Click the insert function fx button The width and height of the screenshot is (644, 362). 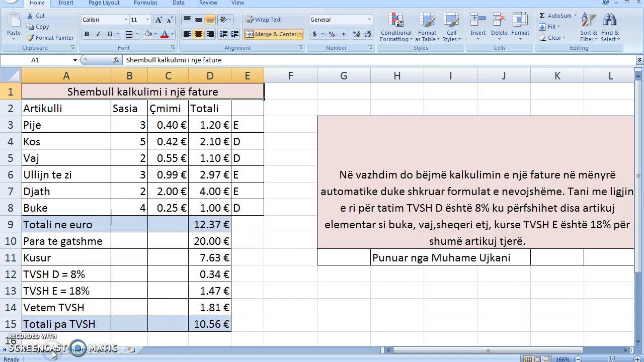(x=116, y=60)
